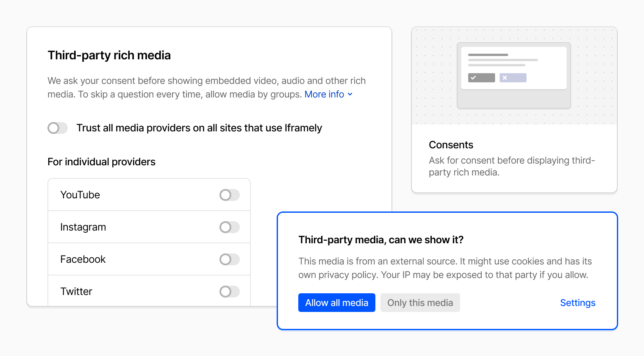
Task: Select the Instagram row label
Action: (83, 227)
